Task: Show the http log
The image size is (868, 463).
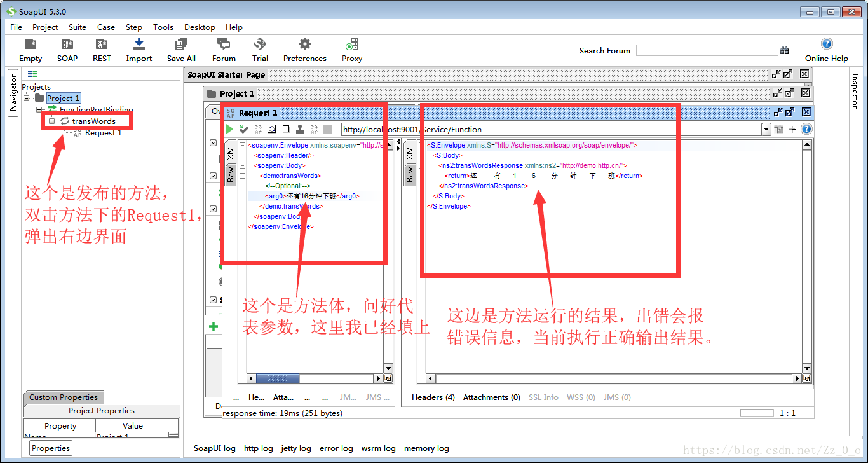Action: 259,448
